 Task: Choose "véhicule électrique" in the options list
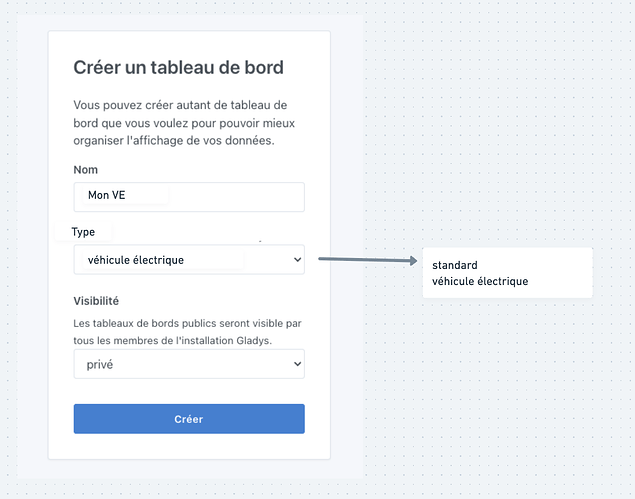[480, 282]
